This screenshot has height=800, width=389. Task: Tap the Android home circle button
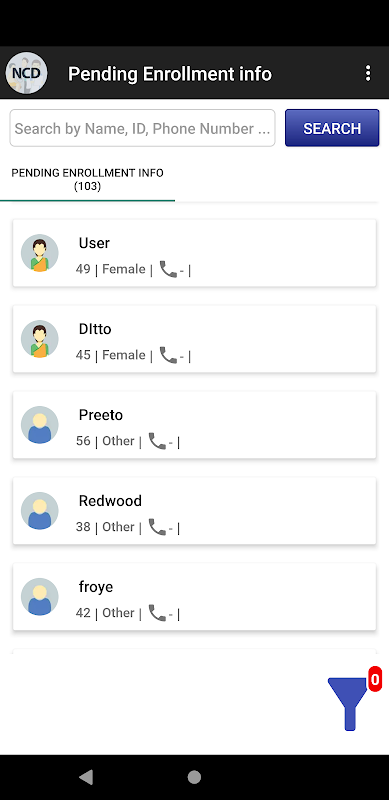tap(194, 777)
